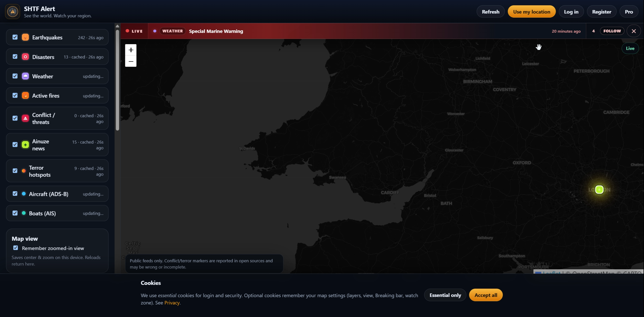Click the Active fires flame icon
The height and width of the screenshot is (317, 644).
pyautogui.click(x=25, y=95)
